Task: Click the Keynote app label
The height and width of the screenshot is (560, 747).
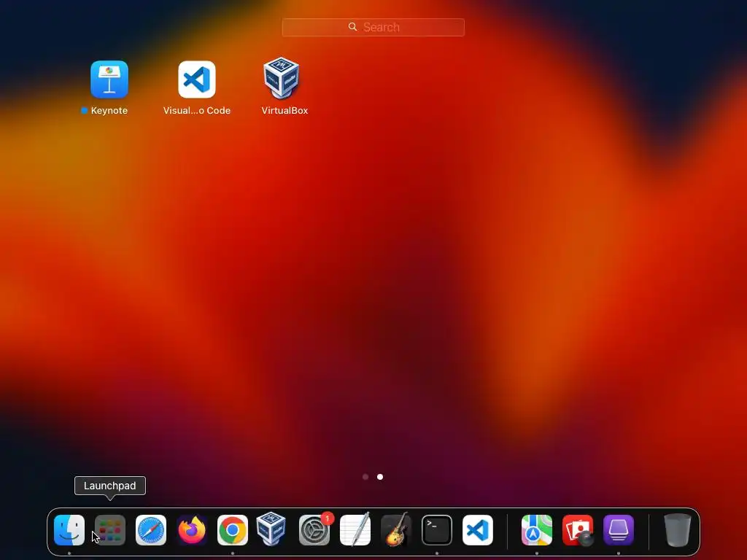Action: (109, 111)
